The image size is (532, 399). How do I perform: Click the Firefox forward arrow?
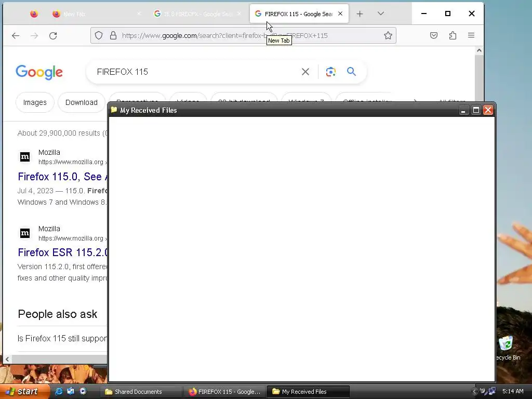(34, 36)
